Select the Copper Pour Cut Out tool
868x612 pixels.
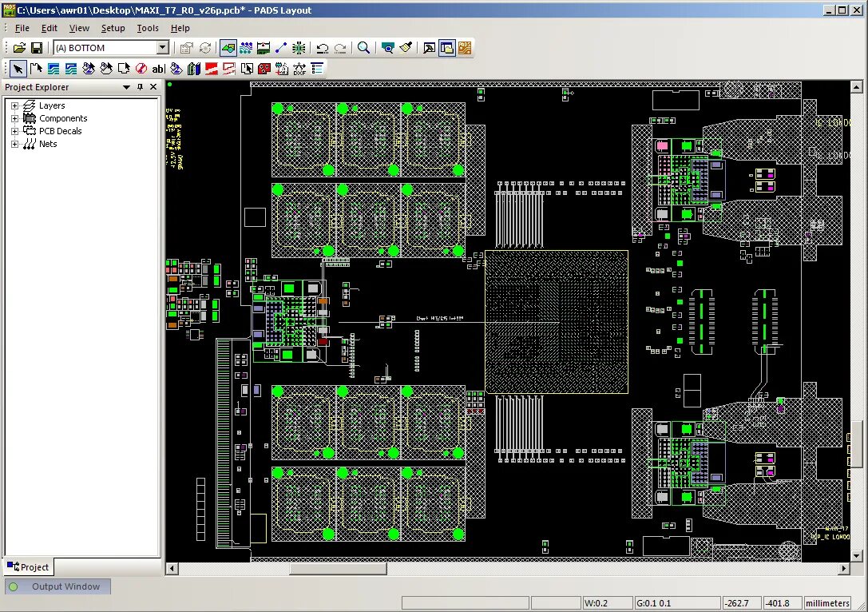tap(106, 69)
